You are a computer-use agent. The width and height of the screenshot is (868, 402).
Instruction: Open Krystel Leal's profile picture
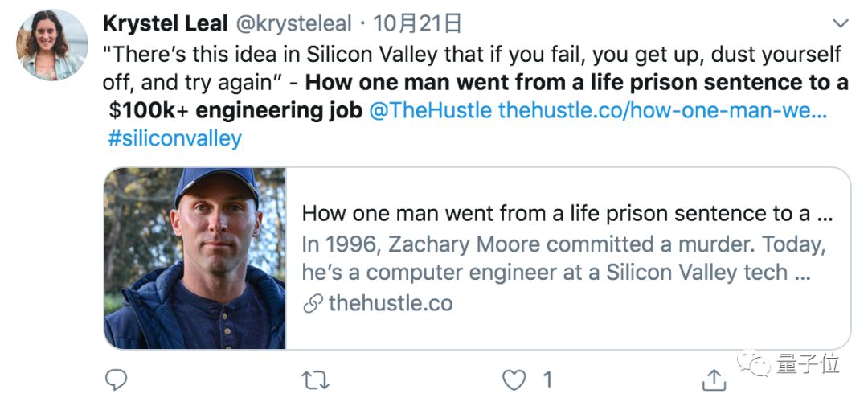point(53,45)
